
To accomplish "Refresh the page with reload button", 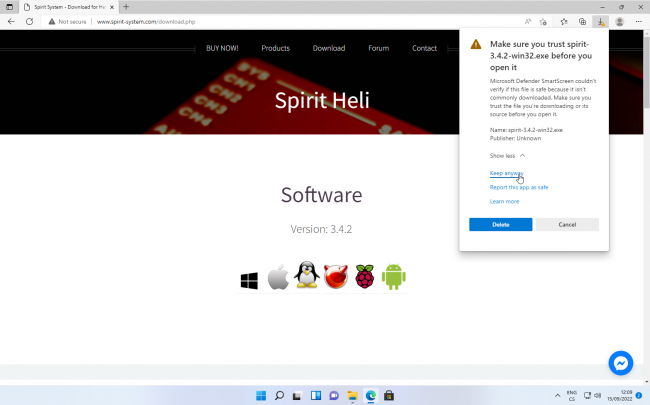I will [x=29, y=21].
